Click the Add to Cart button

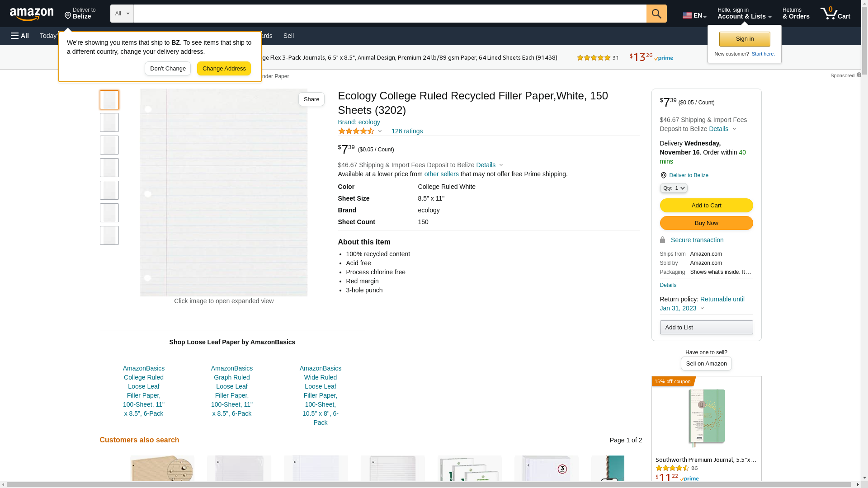706,206
